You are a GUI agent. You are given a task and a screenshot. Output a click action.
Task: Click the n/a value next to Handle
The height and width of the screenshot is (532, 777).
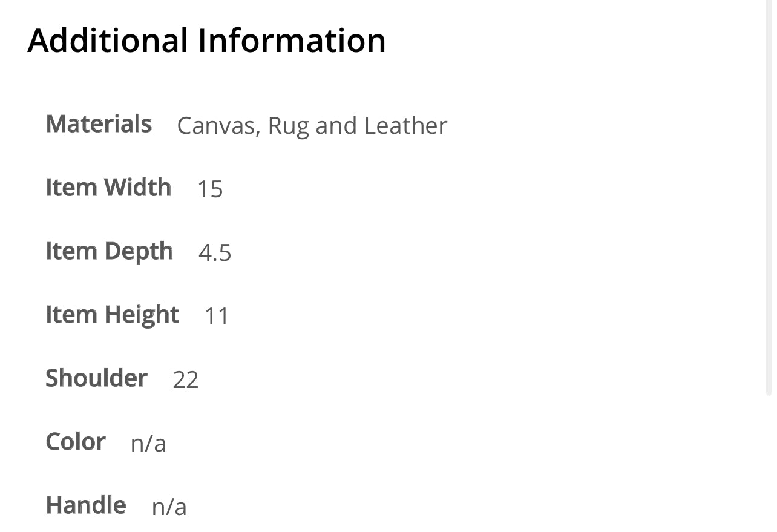pyautogui.click(x=169, y=507)
